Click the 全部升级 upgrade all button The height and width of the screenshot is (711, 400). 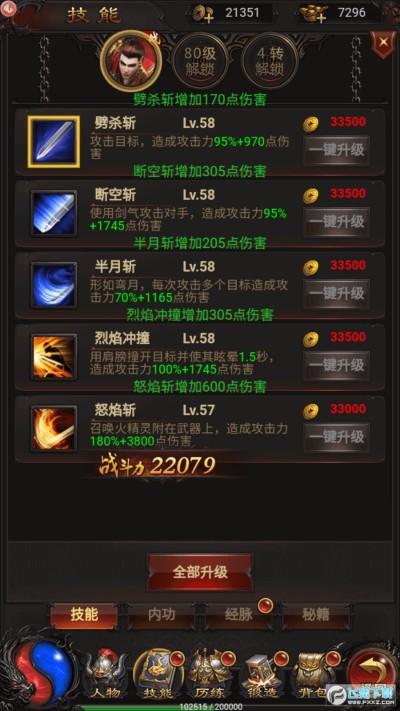(200, 572)
